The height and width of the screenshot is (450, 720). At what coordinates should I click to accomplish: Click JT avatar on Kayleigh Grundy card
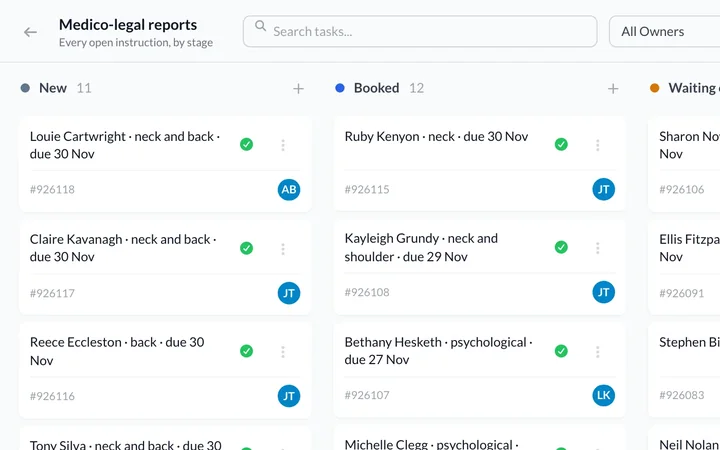603,292
